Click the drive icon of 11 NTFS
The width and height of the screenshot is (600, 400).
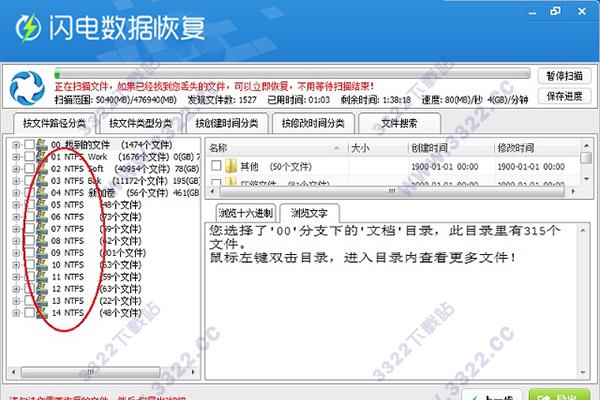(42, 277)
